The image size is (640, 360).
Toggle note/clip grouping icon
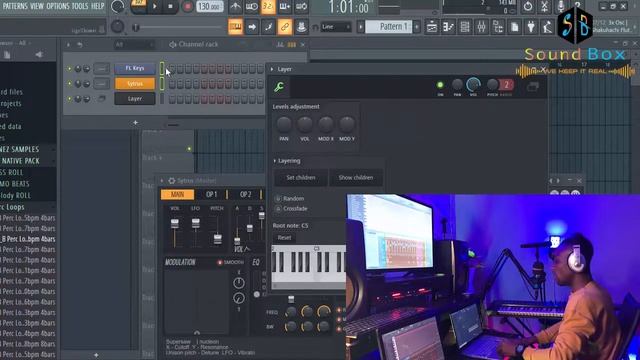[x=268, y=27]
